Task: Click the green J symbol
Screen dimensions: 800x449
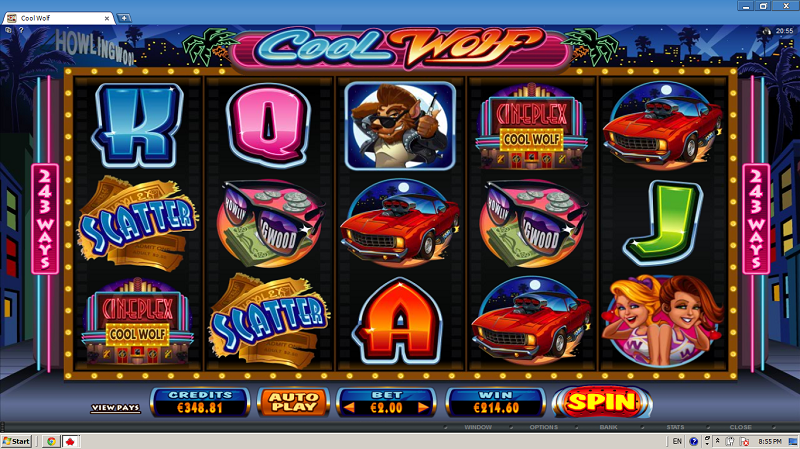Action: [x=662, y=222]
